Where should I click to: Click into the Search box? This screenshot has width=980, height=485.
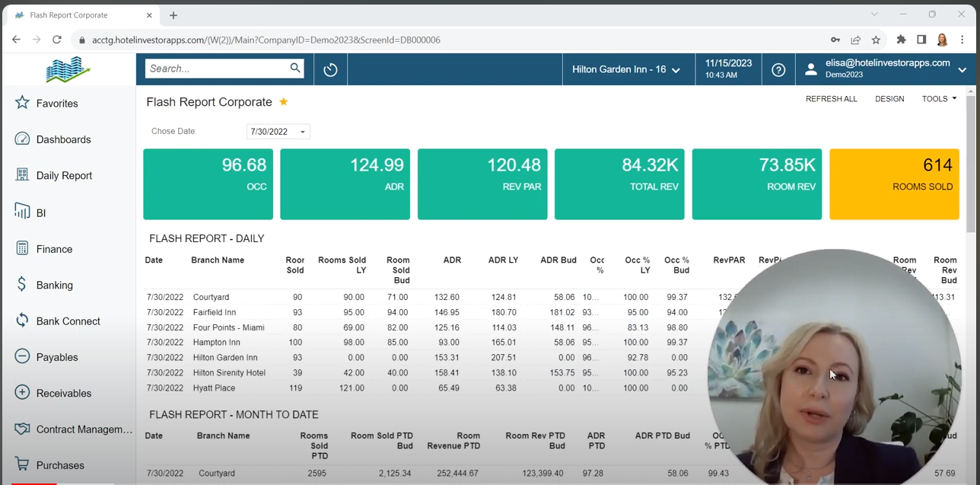point(218,69)
